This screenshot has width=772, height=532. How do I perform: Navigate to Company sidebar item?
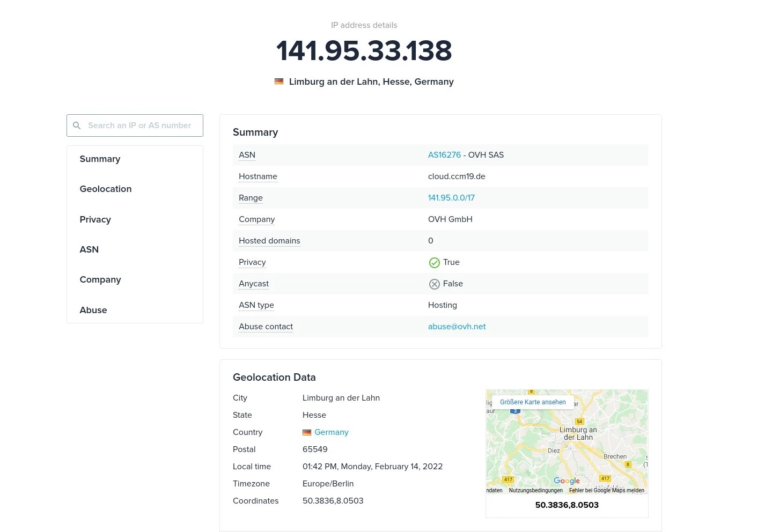[x=100, y=280]
